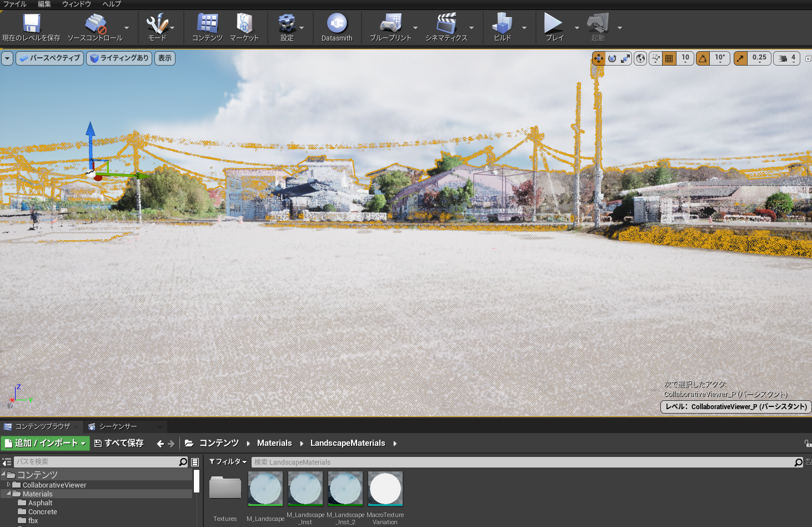
Task: Open the フィルタ filter dropdown
Action: 228,462
